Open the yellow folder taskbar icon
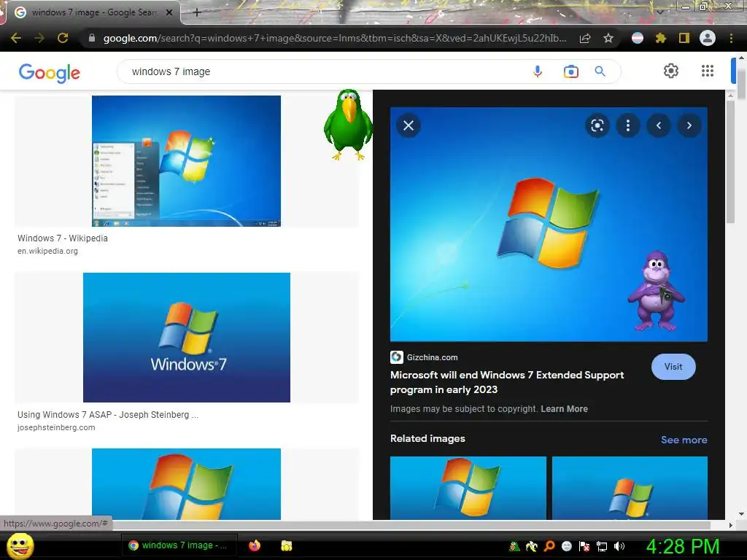This screenshot has width=747, height=560. tap(286, 545)
